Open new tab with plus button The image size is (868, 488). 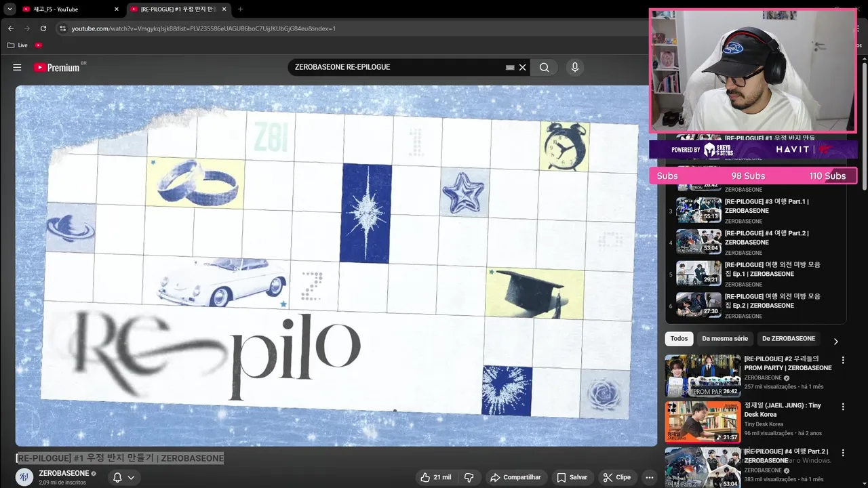[x=240, y=9]
